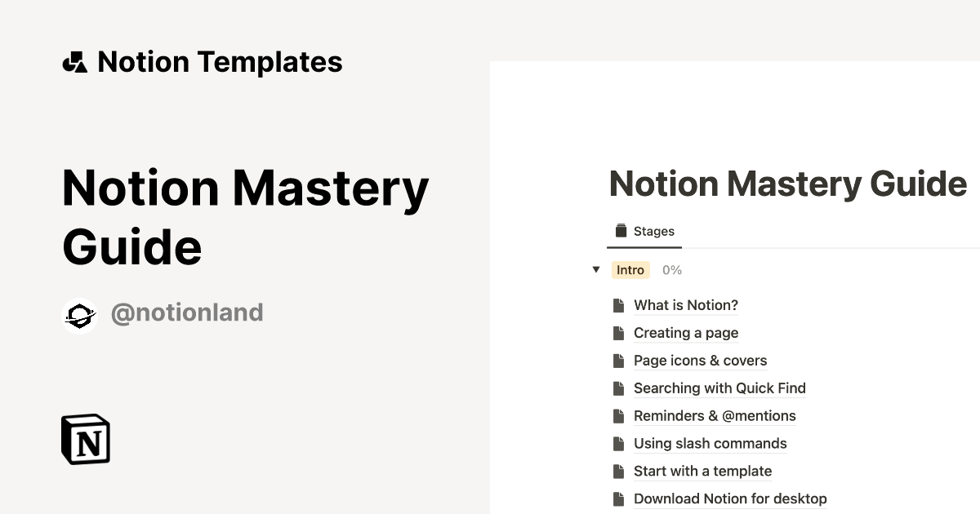This screenshot has width=980, height=514.
Task: Open the Start with a template page
Action: [702, 472]
